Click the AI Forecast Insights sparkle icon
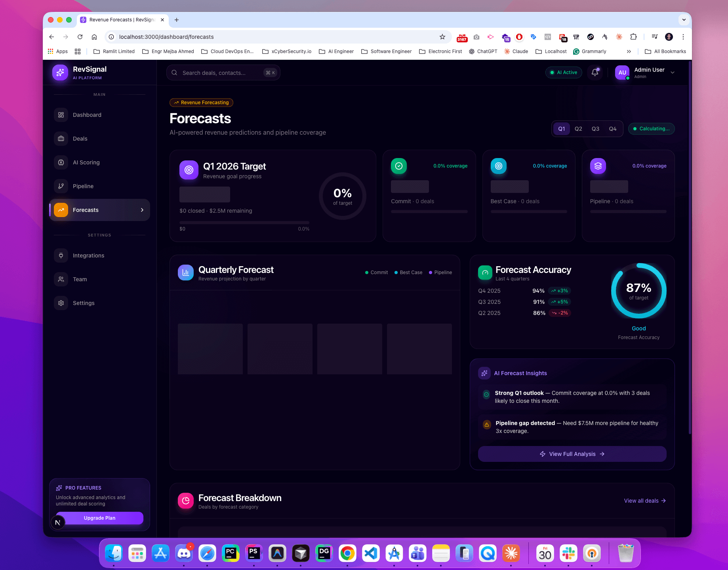Image resolution: width=728 pixels, height=570 pixels. (x=484, y=373)
